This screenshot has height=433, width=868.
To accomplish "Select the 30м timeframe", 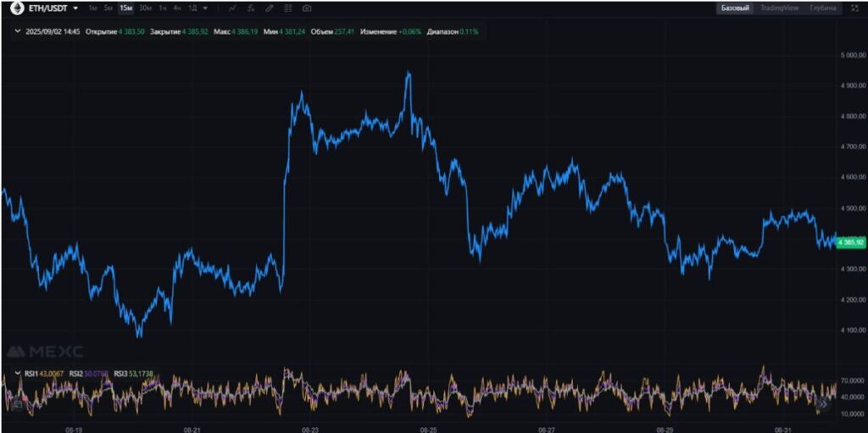I will [x=145, y=8].
